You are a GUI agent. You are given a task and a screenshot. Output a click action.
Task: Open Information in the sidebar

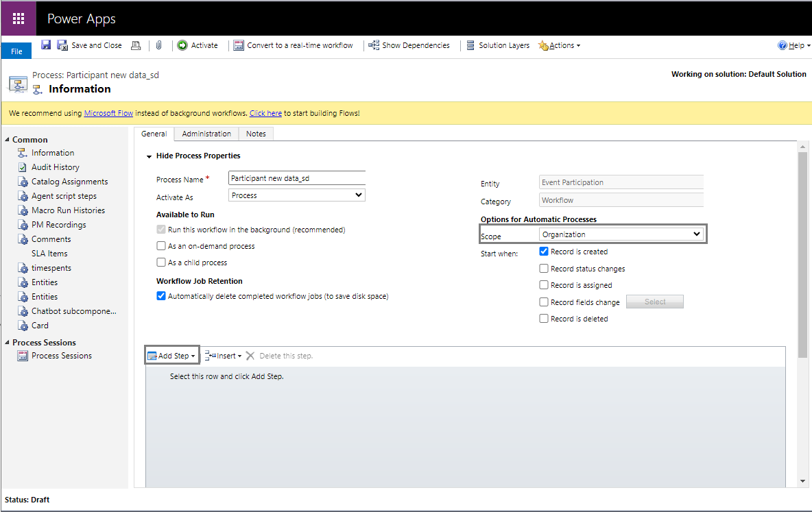pos(52,153)
